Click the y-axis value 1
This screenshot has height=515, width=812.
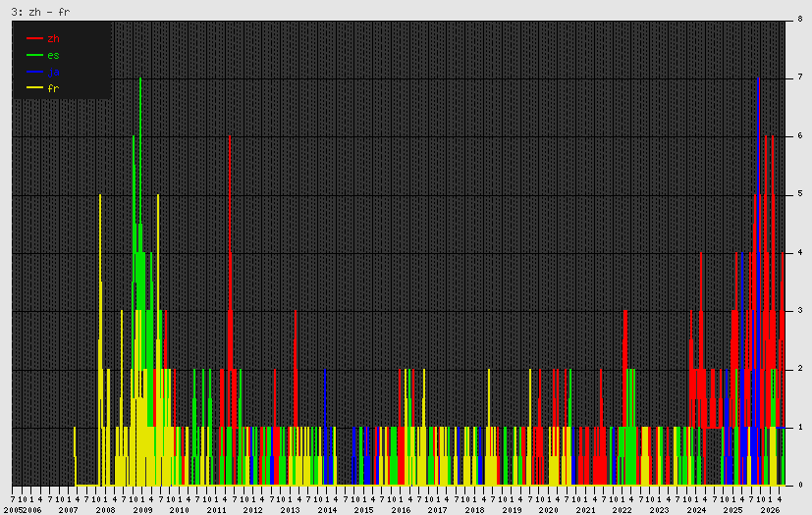click(x=800, y=427)
